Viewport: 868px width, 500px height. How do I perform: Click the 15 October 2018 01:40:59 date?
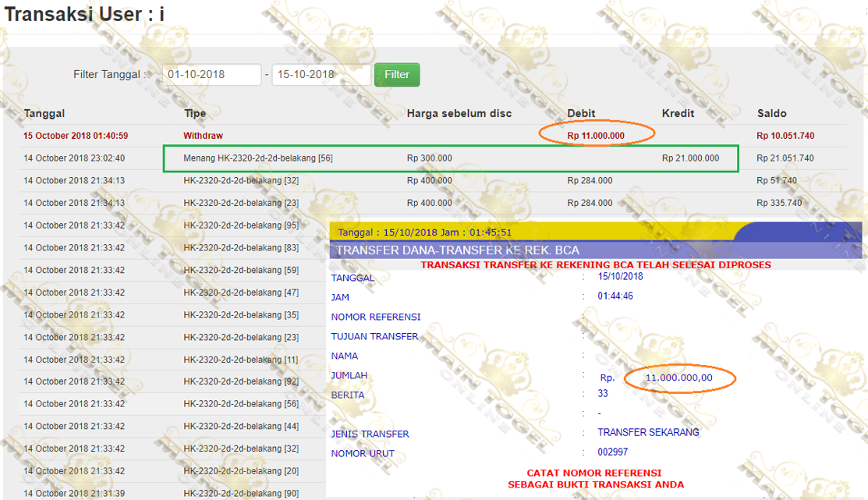click(x=76, y=136)
